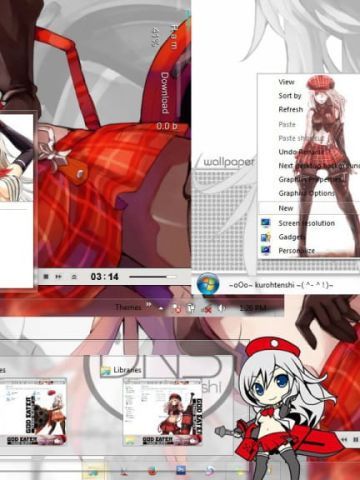The height and width of the screenshot is (480, 360).
Task: Open the volume speaker tray icon
Action: 221,308
